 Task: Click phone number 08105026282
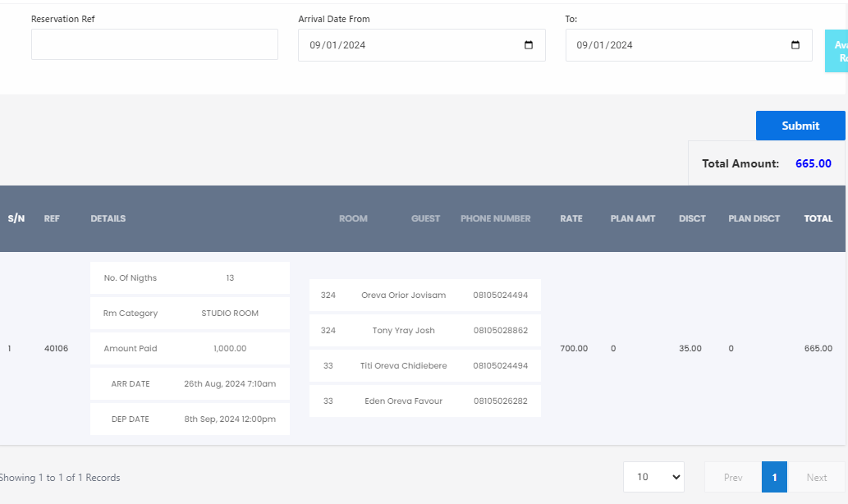pos(501,401)
